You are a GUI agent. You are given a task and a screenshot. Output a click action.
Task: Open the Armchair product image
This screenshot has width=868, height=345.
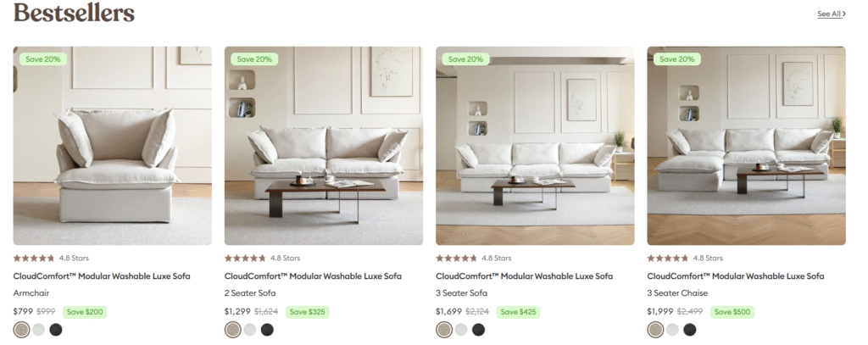point(113,146)
